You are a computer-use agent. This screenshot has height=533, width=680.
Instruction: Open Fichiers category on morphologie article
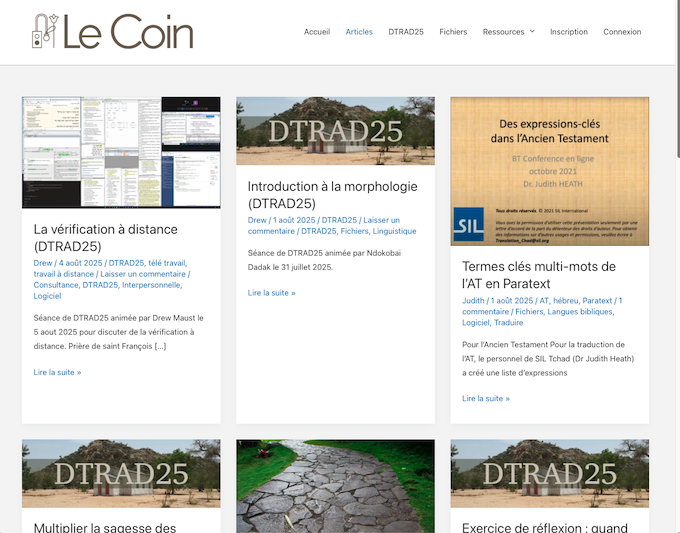click(x=354, y=231)
